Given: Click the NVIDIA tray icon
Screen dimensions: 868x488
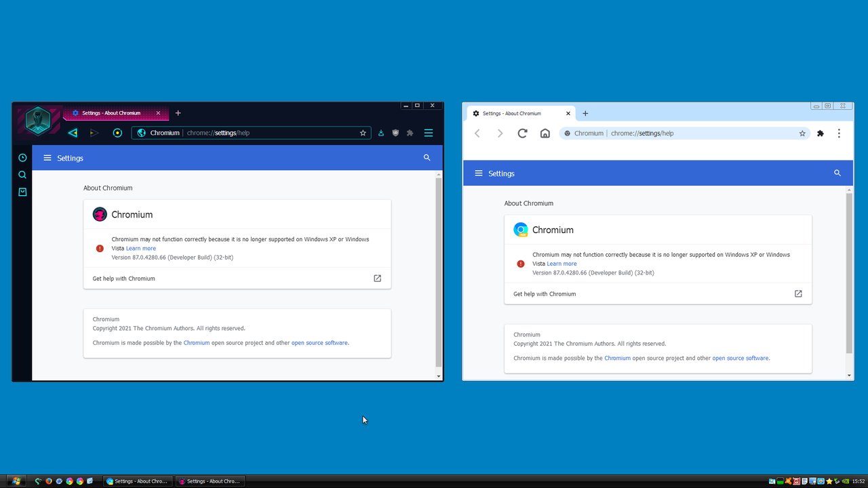Looking at the screenshot, I should tap(846, 481).
